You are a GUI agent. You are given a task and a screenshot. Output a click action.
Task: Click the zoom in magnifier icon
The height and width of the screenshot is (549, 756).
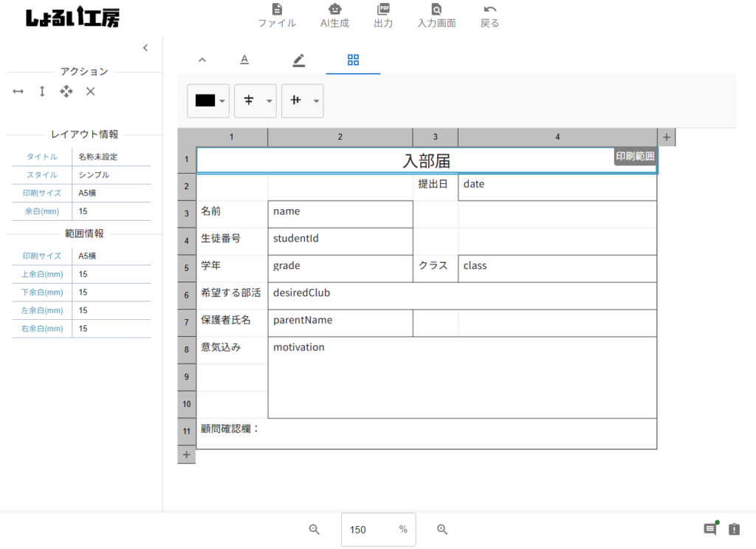[x=442, y=529]
